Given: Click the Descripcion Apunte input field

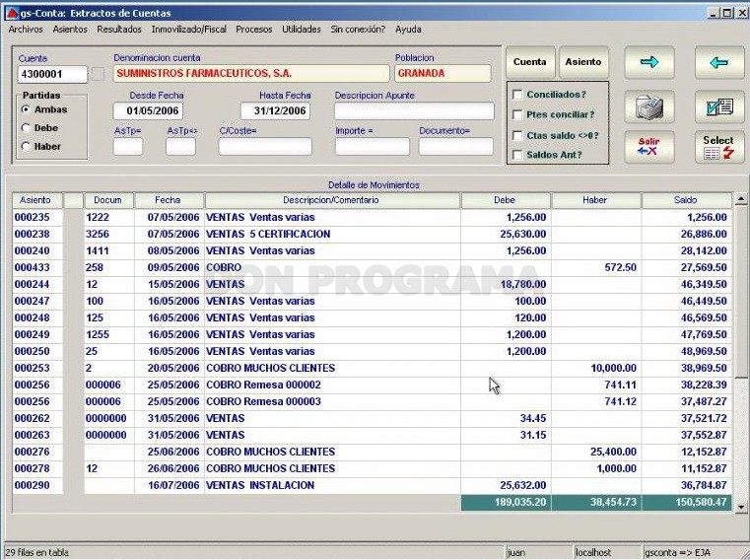Looking at the screenshot, I should point(414,111).
